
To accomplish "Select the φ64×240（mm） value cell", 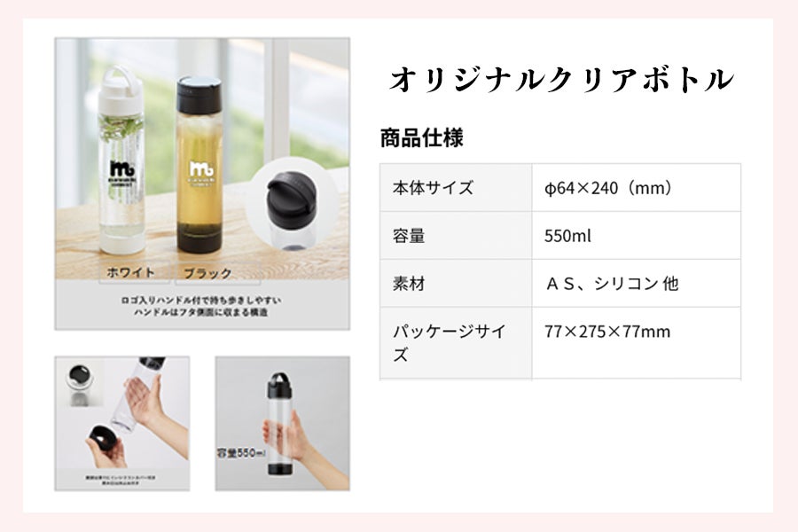I will coord(636,188).
